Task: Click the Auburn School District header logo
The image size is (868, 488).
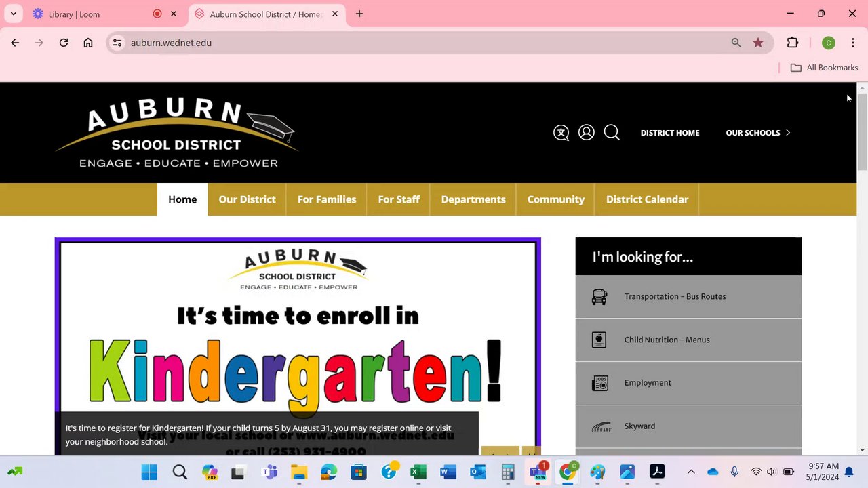Action: pyautogui.click(x=176, y=133)
